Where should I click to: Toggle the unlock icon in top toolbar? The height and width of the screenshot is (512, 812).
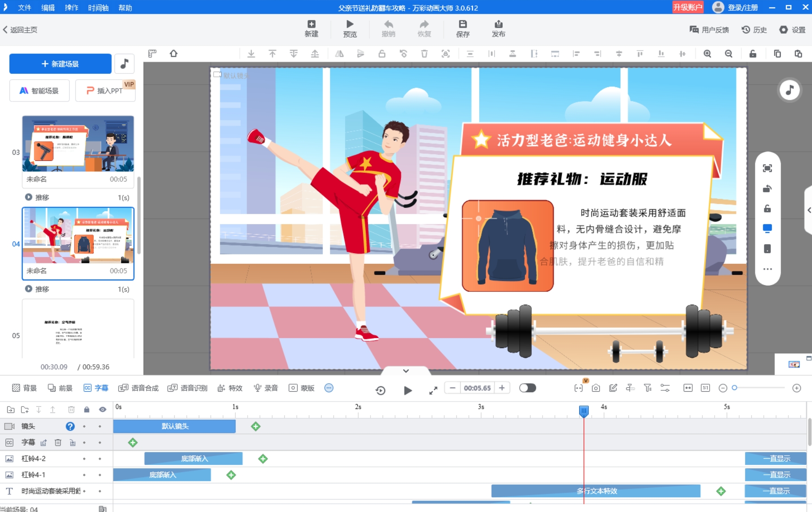[753, 54]
